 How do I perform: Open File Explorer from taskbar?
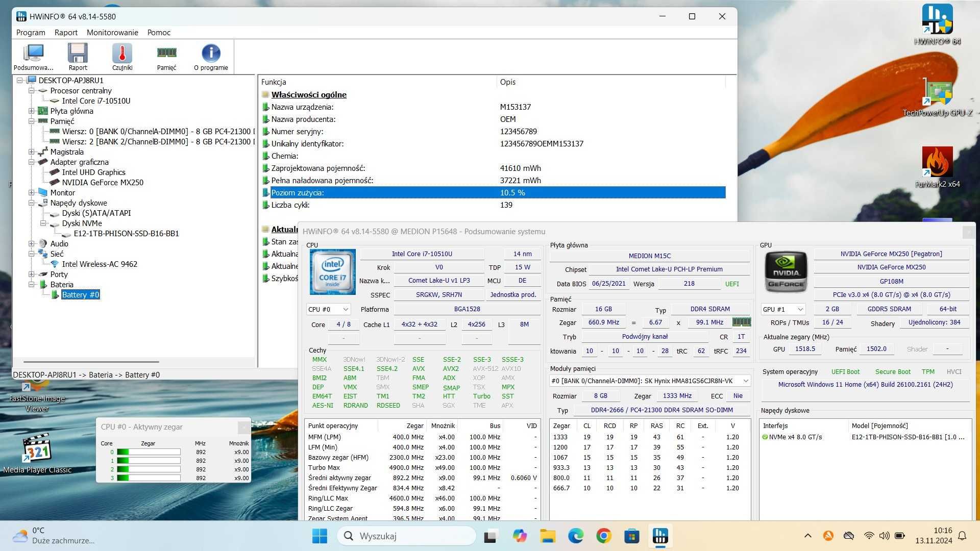(548, 536)
